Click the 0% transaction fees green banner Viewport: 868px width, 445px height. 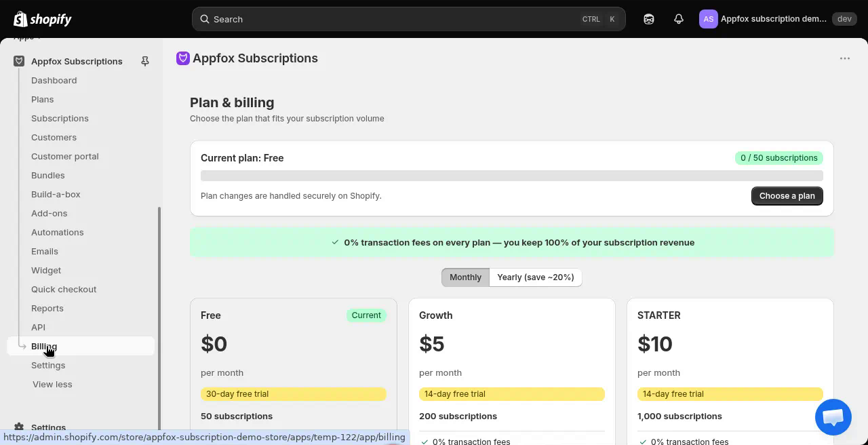(x=512, y=242)
